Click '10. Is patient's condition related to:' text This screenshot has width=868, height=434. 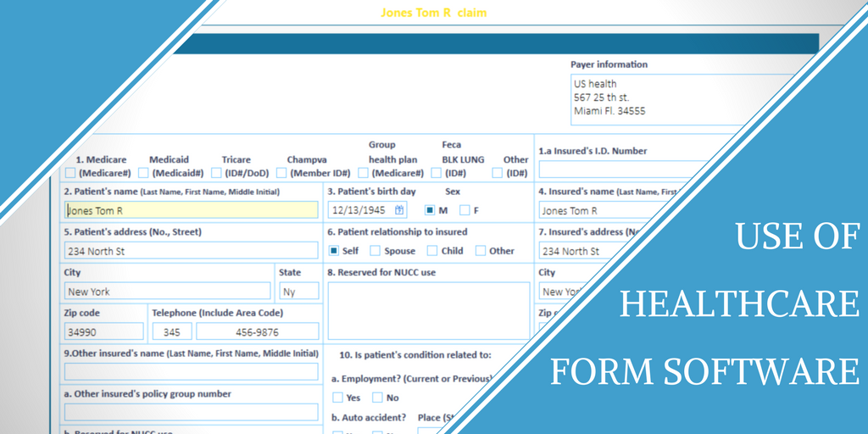tap(415, 355)
